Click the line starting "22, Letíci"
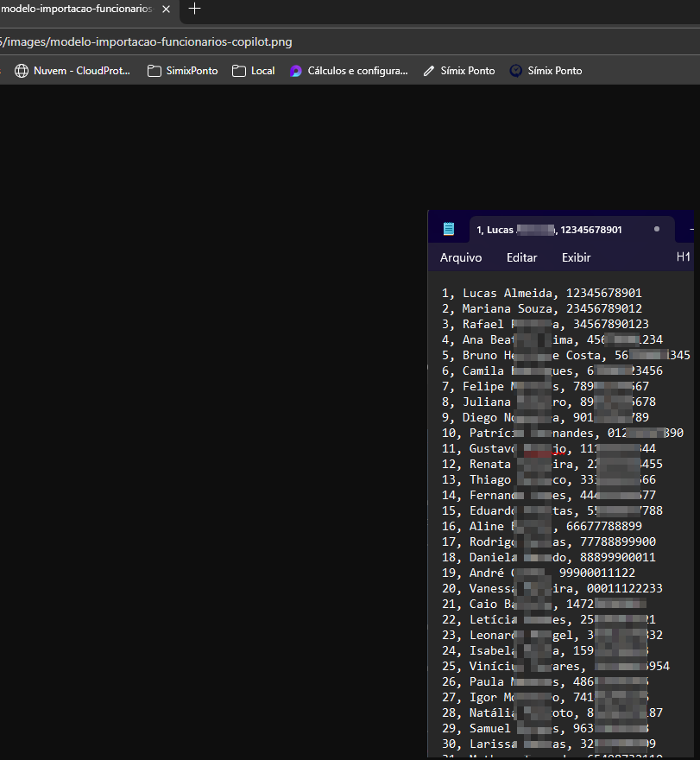The height and width of the screenshot is (760, 700). [x=549, y=619]
